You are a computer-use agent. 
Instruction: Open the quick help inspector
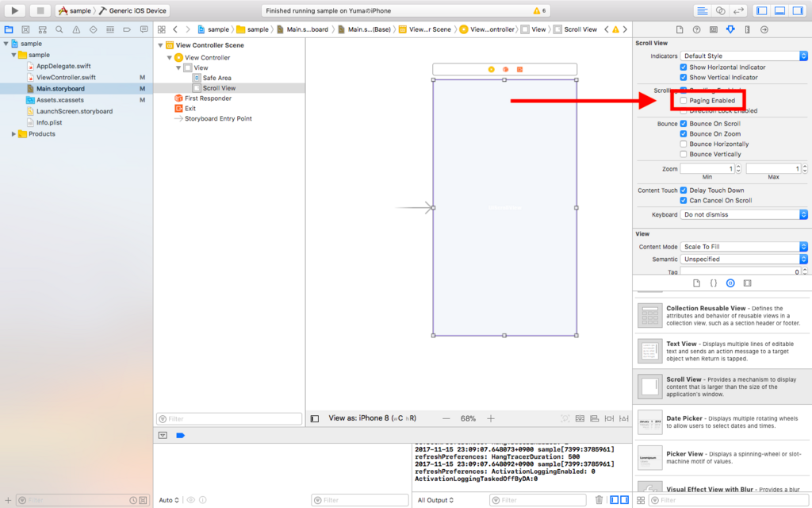click(696, 29)
